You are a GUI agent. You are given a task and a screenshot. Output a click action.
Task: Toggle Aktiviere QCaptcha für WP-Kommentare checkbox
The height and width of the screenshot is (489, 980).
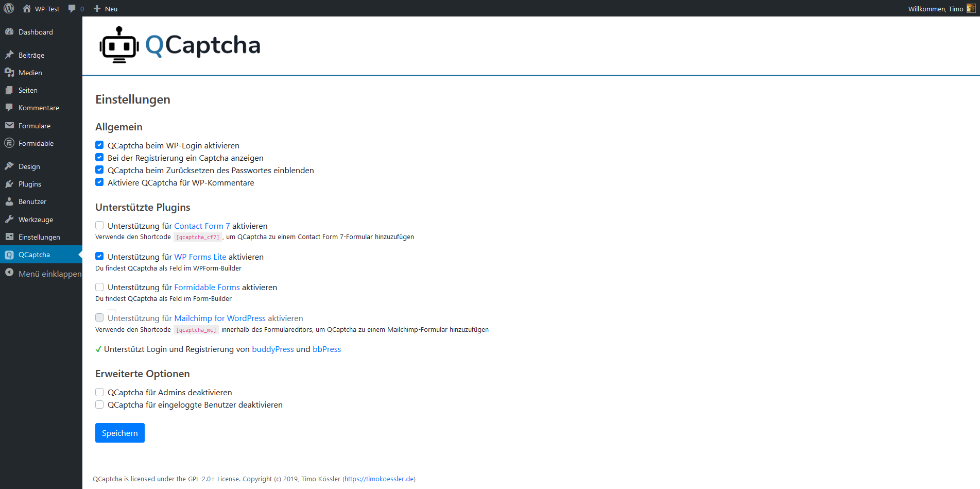[99, 182]
